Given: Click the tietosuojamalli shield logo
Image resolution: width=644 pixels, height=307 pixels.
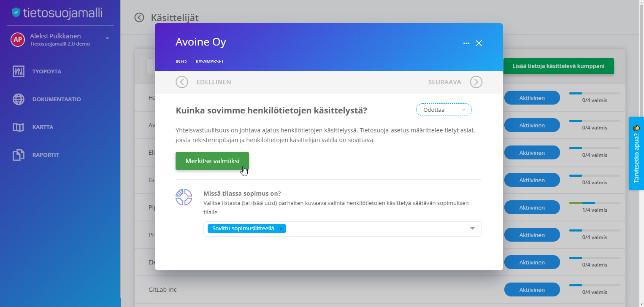Looking at the screenshot, I should coord(16,12).
